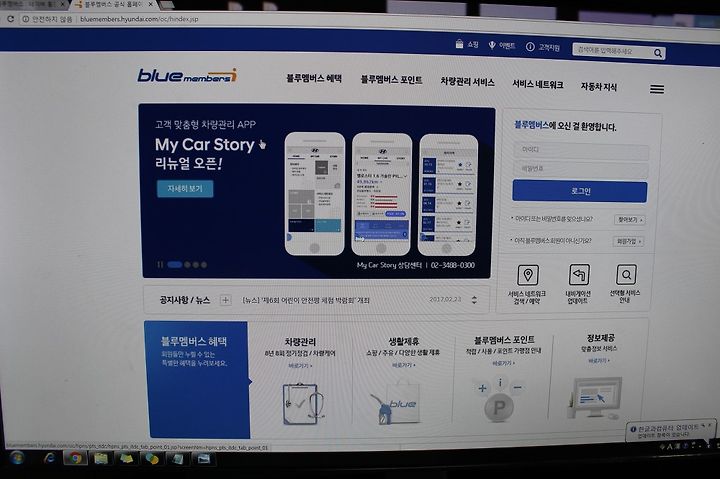This screenshot has height=479, width=720.
Task: Click the 블루멤버스 포인트 P coin illustration
Action: (500, 400)
